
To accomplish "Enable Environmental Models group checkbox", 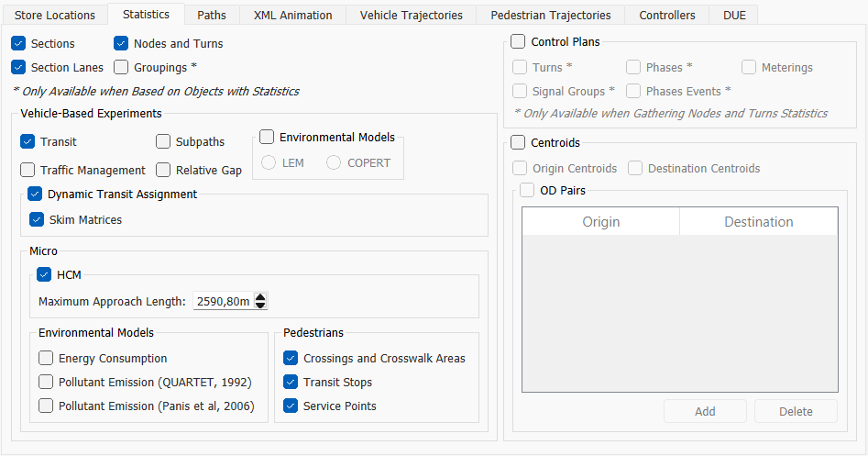I will coord(267,137).
